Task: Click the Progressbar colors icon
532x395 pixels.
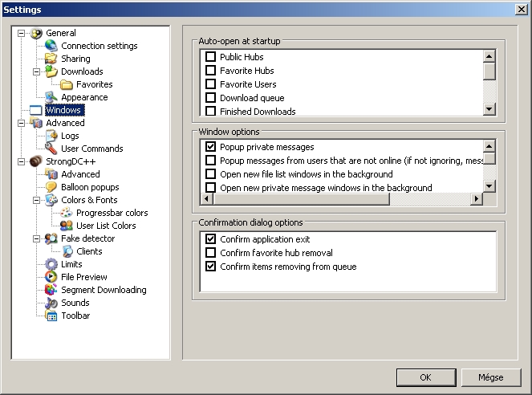Action: click(x=67, y=213)
